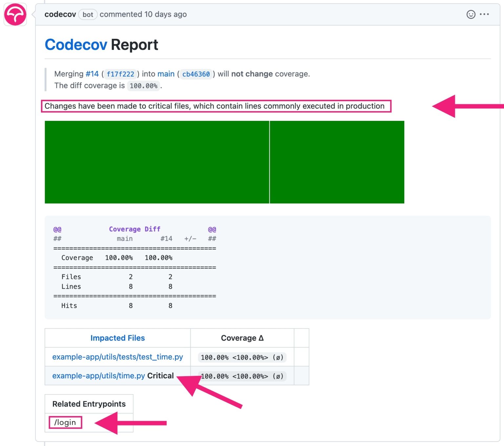
Task: Click the 'commented 10 days ago' timestamp
Action: [x=143, y=14]
